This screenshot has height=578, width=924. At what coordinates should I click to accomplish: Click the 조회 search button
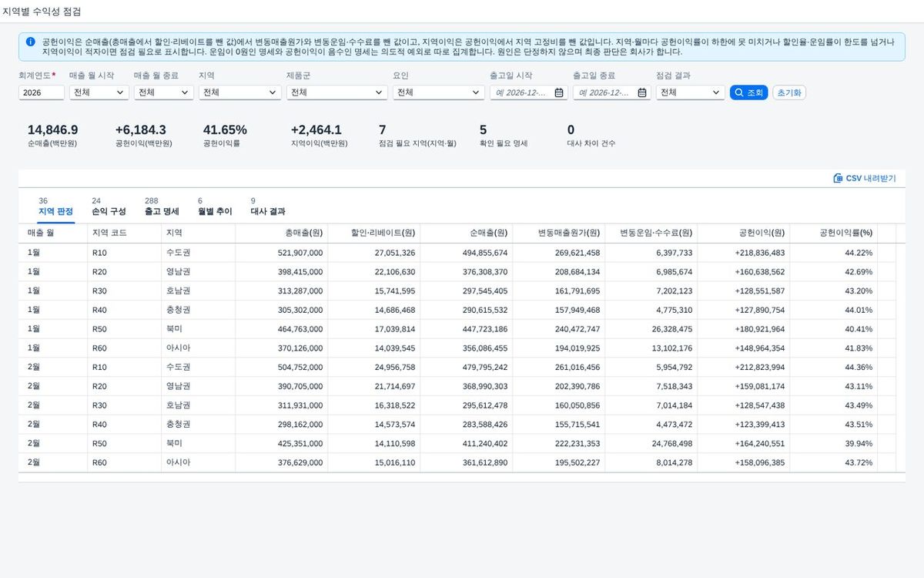[748, 92]
